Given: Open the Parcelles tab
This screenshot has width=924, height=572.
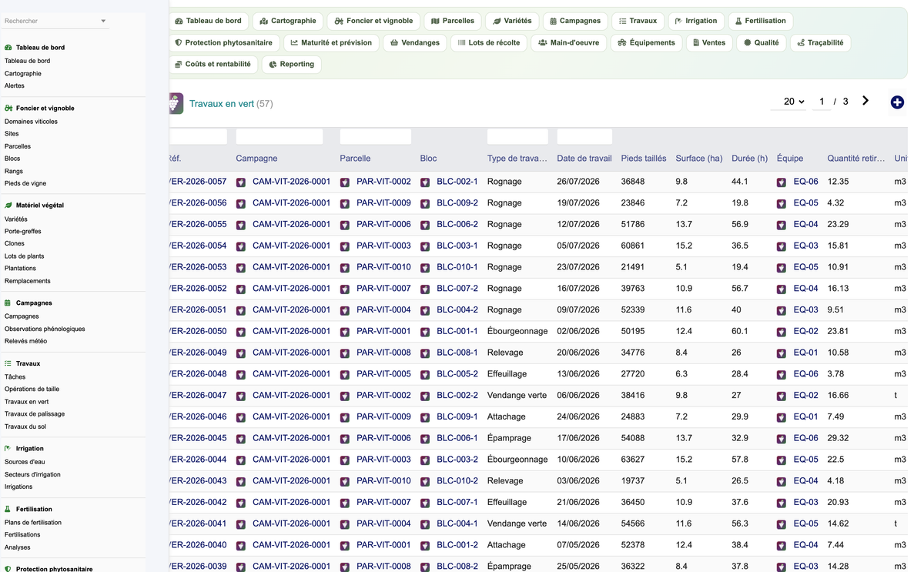Looking at the screenshot, I should (453, 21).
